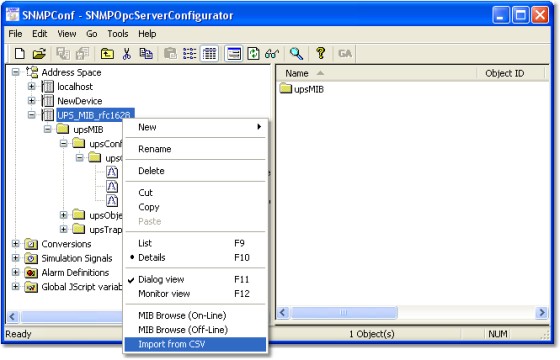The width and height of the screenshot is (560, 360).
Task: Click right pane scroll-left arrow
Action: [x=283, y=312]
